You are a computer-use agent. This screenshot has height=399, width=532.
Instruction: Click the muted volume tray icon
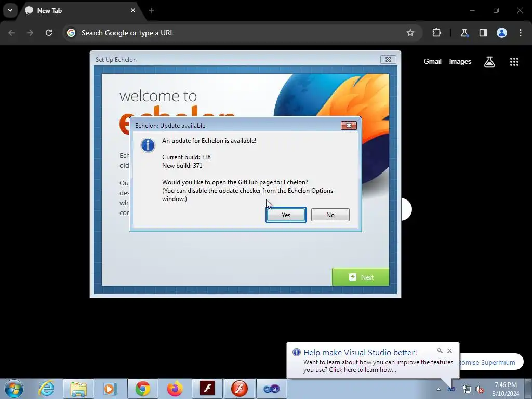coord(480,389)
